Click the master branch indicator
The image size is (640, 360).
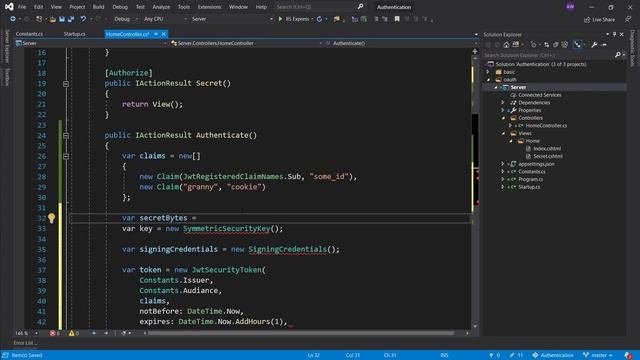coord(598,355)
